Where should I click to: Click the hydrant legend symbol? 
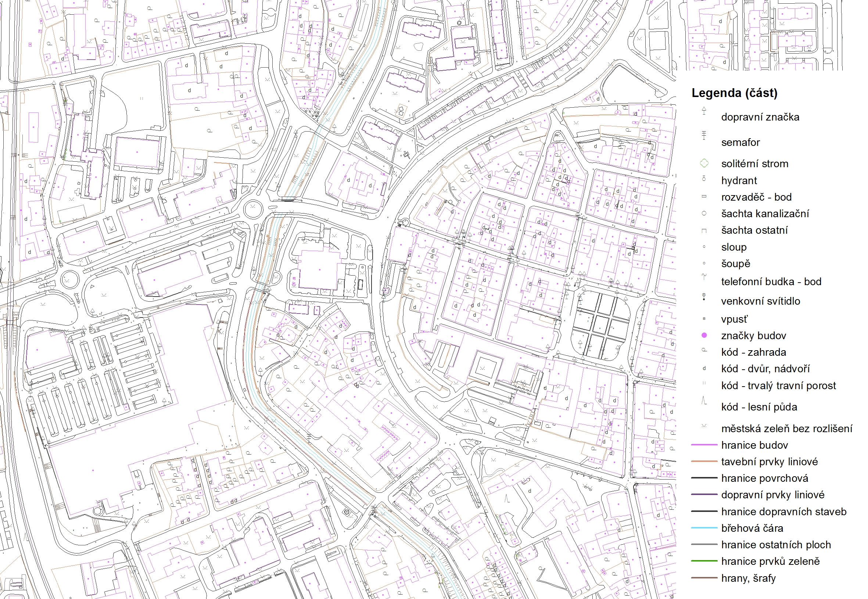tap(704, 179)
